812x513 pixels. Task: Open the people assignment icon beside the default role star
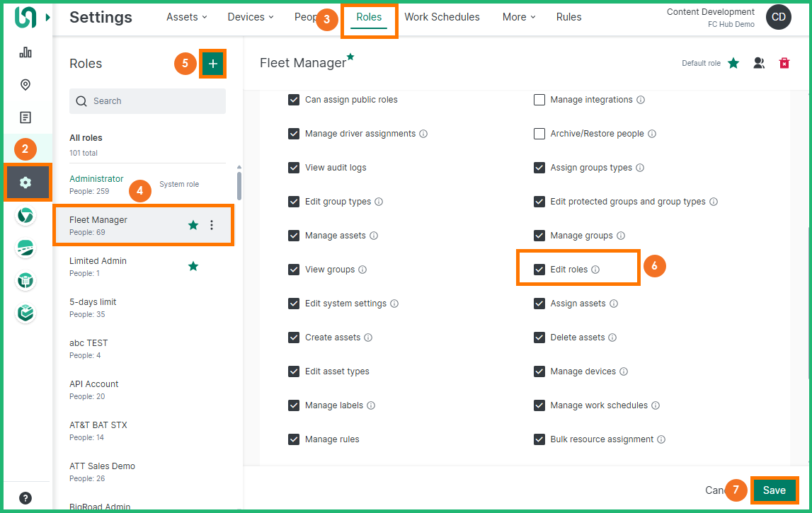[x=759, y=63]
